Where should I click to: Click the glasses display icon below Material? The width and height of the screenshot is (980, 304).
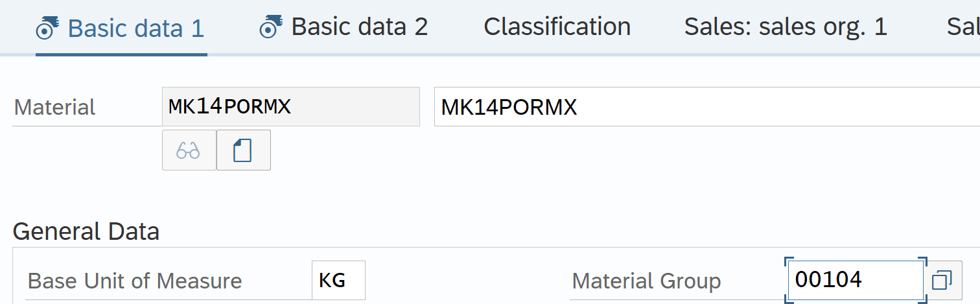click(189, 150)
